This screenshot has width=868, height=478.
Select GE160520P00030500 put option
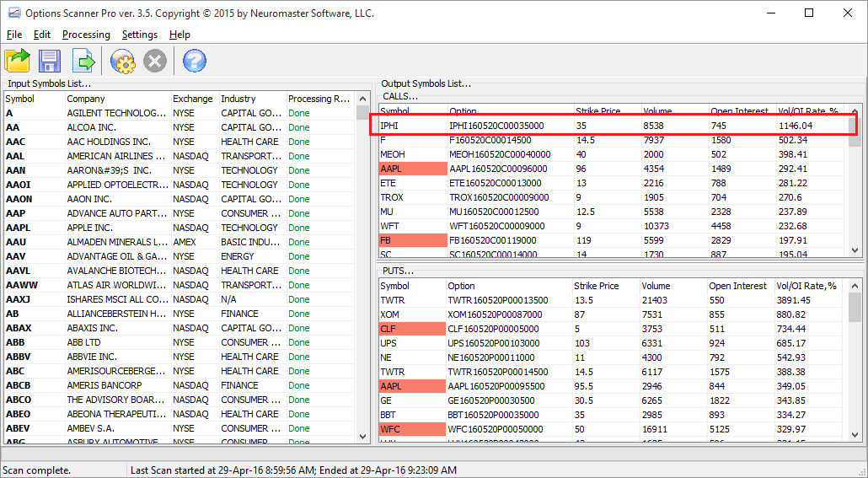491,400
